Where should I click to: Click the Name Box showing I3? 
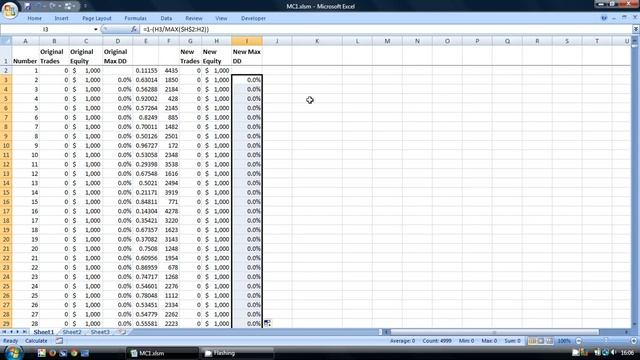click(46, 29)
